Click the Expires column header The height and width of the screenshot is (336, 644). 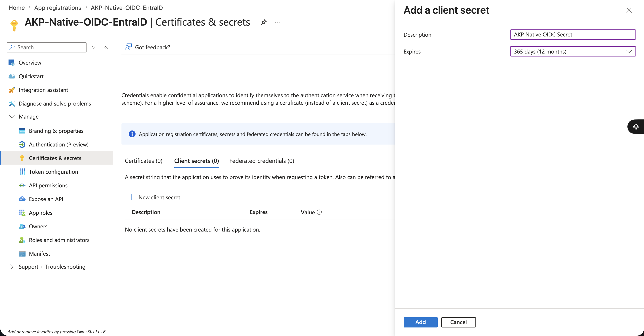[258, 212]
